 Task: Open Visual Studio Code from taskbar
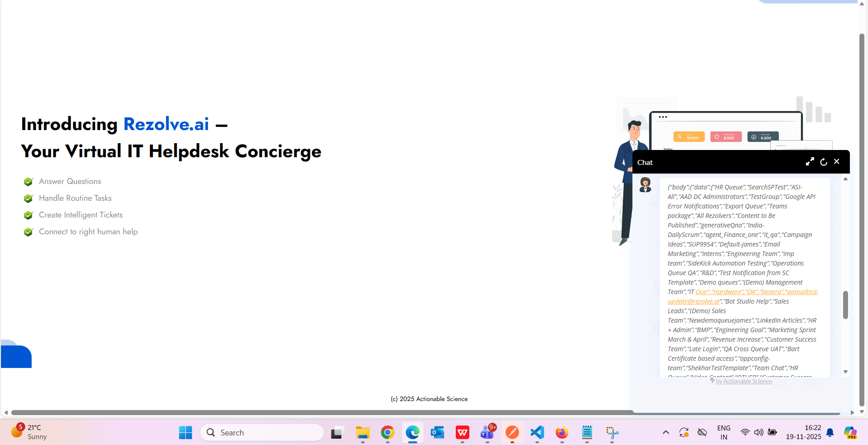(x=537, y=433)
